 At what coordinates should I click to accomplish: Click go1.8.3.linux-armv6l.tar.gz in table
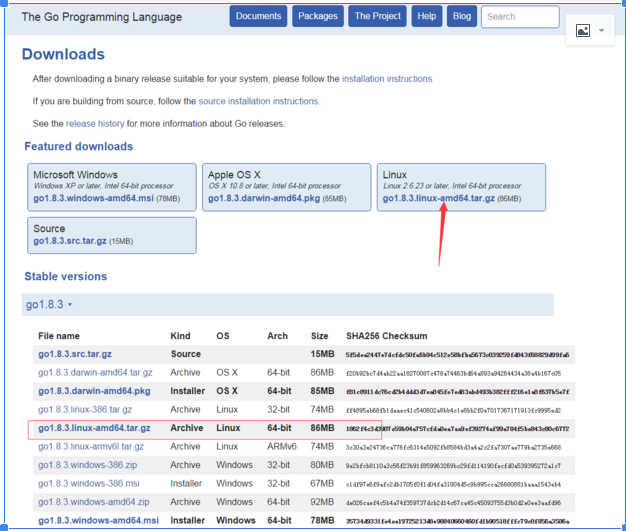92,446
